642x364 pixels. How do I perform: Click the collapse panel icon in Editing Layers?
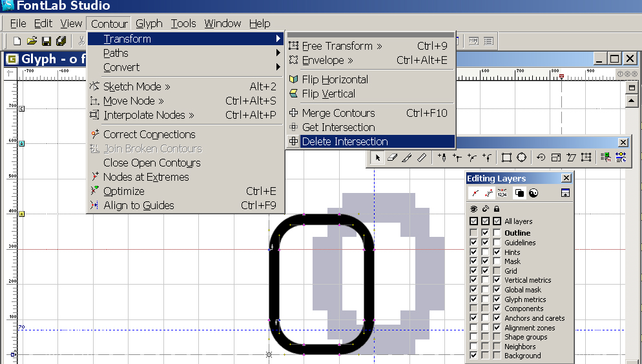(565, 193)
